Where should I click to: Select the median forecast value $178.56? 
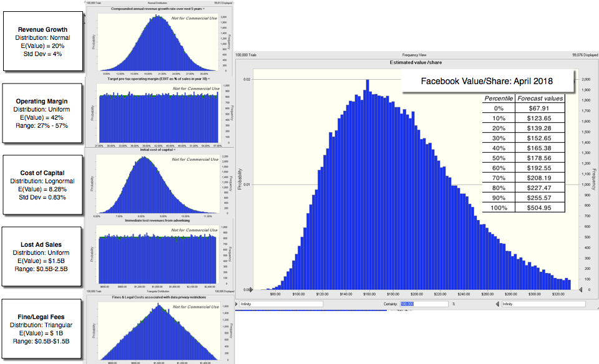tap(540, 158)
